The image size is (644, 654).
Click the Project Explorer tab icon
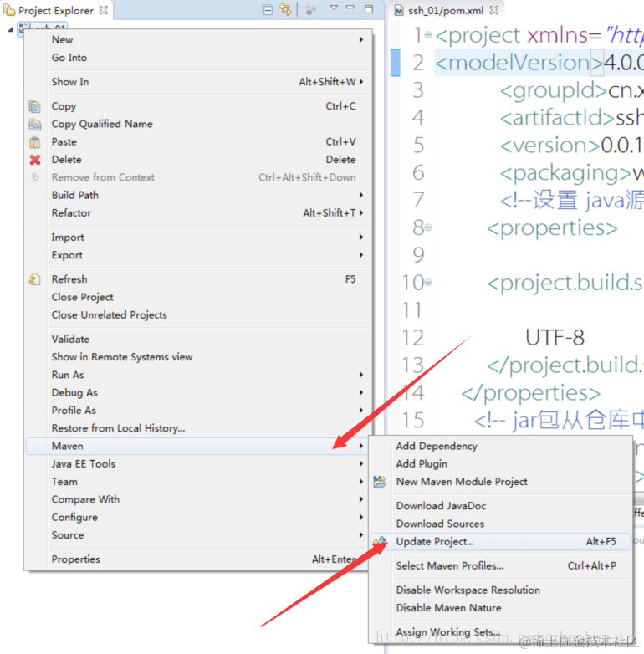click(x=8, y=10)
